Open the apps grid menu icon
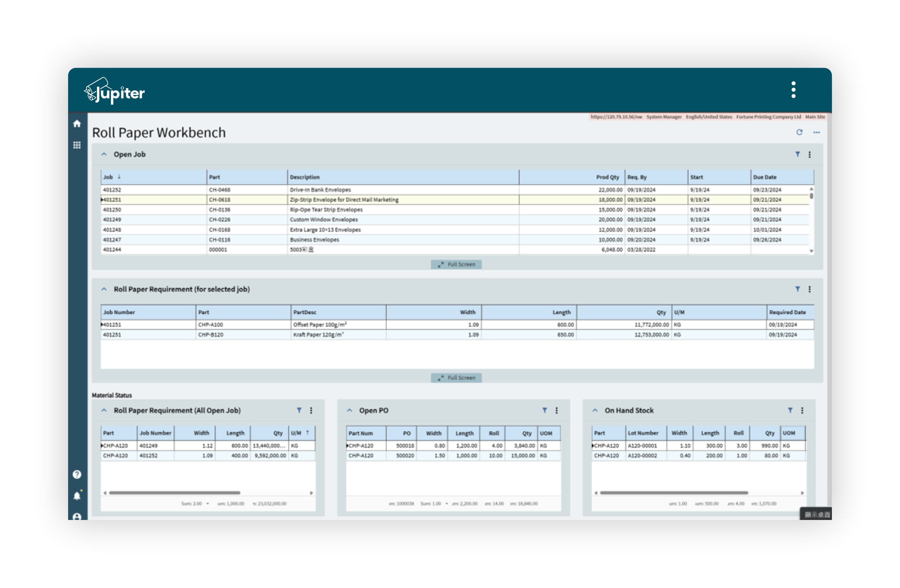Screen dimensions: 900x588 77,145
